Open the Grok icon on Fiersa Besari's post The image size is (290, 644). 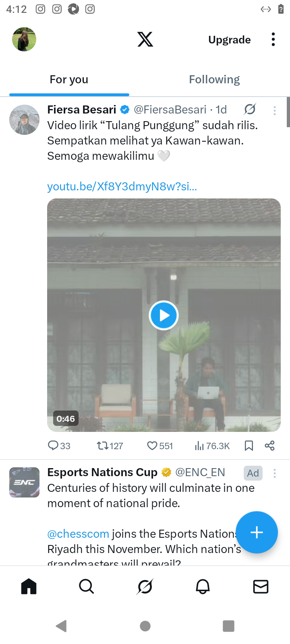coord(250,109)
